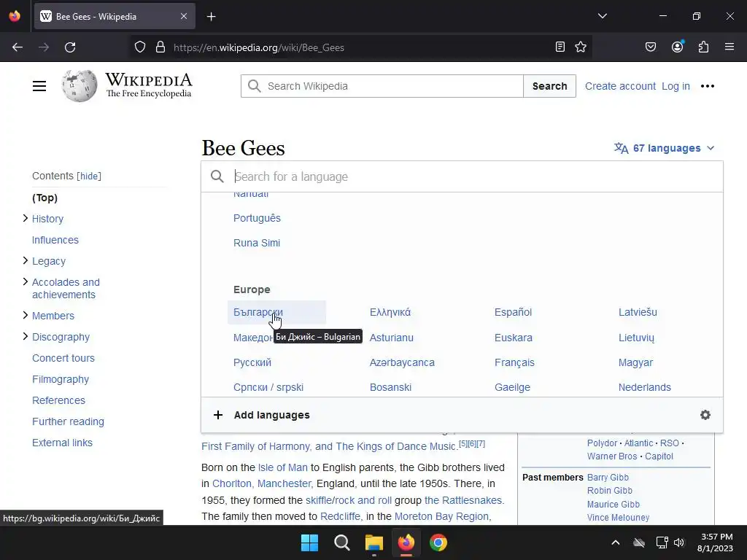Image resolution: width=747 pixels, height=560 pixels.
Task: Select Ελληνικά language link
Action: (x=390, y=312)
